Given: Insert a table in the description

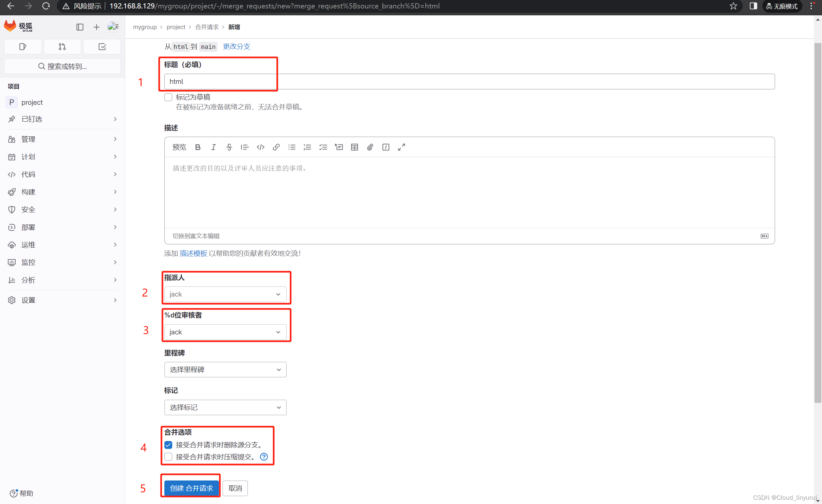Looking at the screenshot, I should [354, 147].
